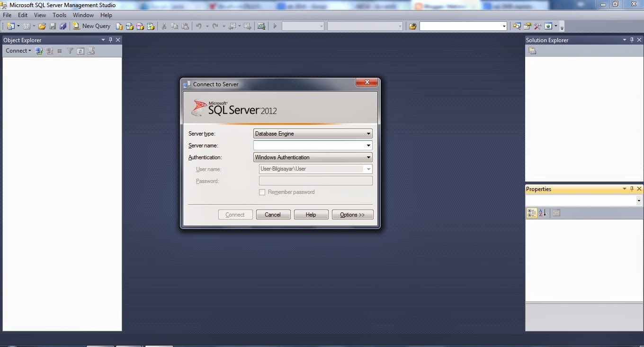Screen dimensions: 644x347
Task: Click the Options button in Connect dialog
Action: (x=352, y=214)
